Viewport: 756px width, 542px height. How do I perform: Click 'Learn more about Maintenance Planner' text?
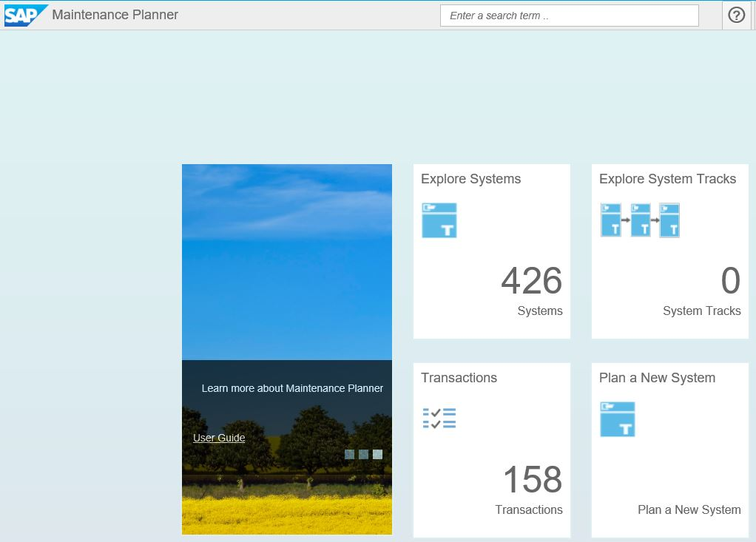coord(292,388)
